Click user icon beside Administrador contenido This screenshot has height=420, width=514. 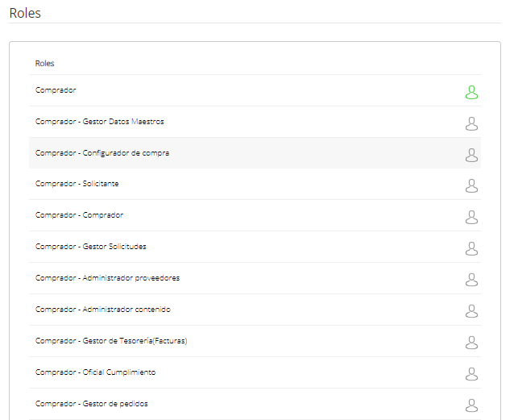(471, 311)
